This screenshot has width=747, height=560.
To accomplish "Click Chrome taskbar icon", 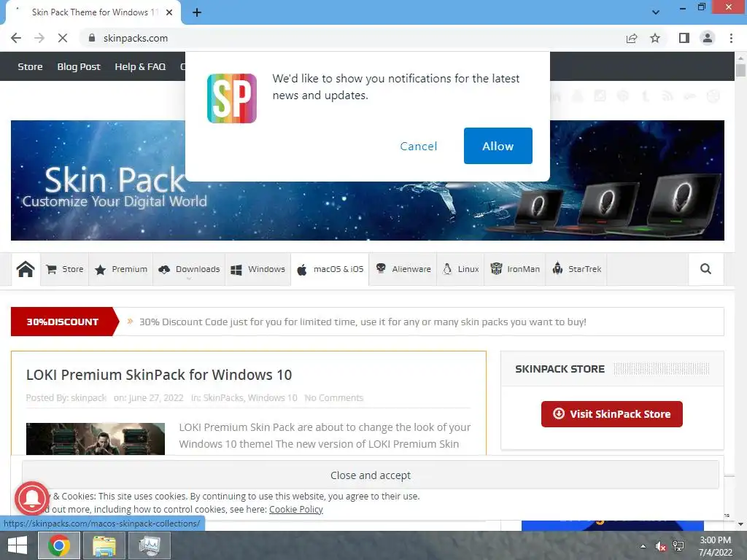I will point(58,545).
